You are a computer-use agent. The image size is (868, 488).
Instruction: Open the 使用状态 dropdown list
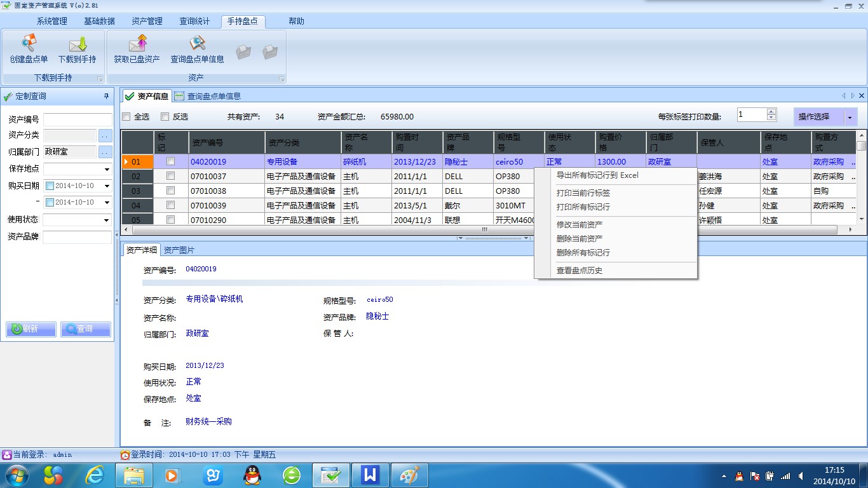(x=106, y=220)
